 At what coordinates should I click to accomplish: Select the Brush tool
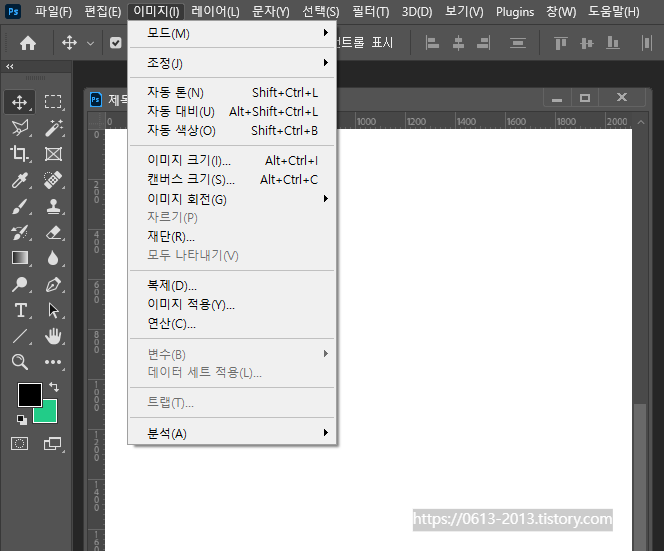19,206
